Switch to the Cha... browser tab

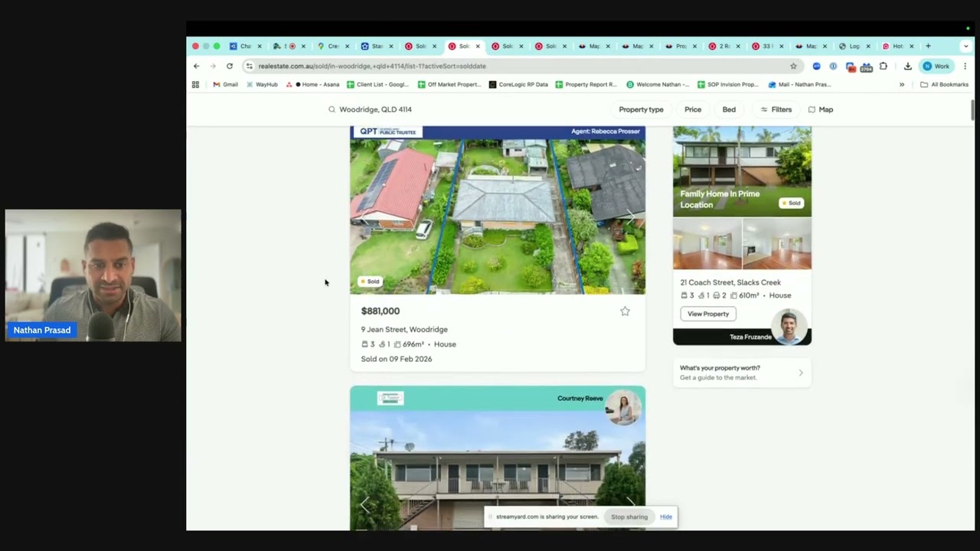tap(246, 46)
